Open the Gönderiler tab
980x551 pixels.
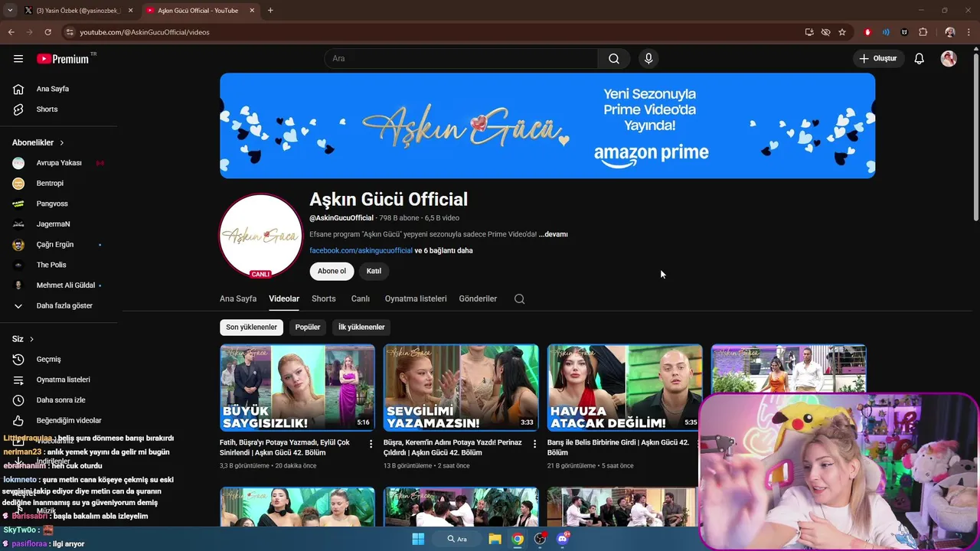(x=478, y=298)
